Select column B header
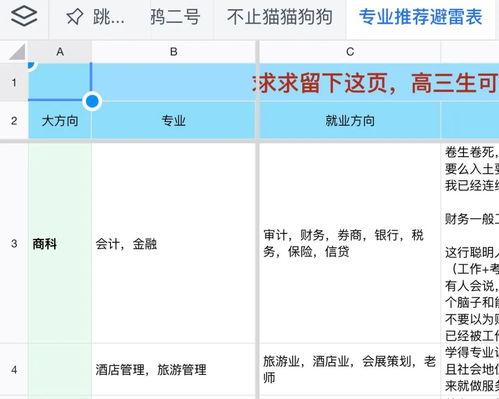Image resolution: width=499 pixels, height=399 pixels. tap(174, 52)
